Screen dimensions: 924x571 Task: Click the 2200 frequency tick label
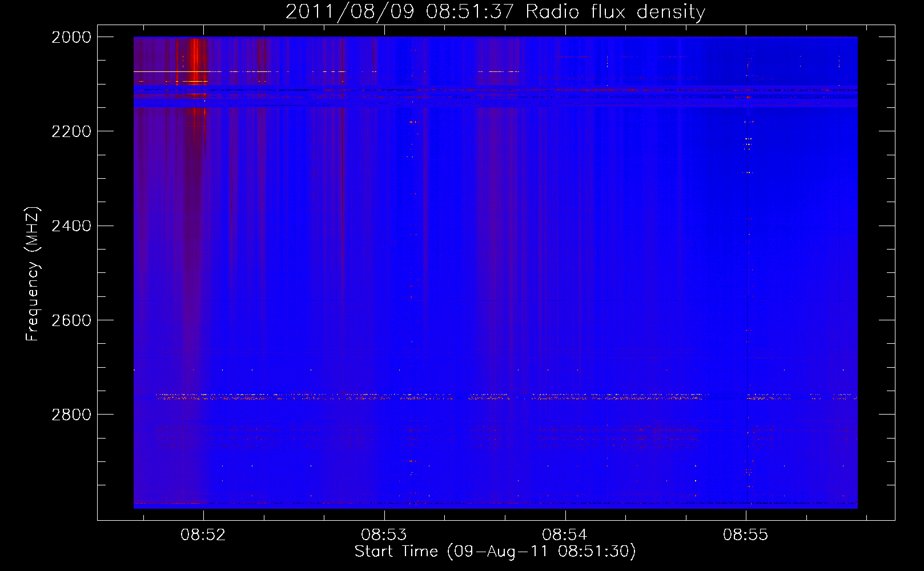point(71,131)
